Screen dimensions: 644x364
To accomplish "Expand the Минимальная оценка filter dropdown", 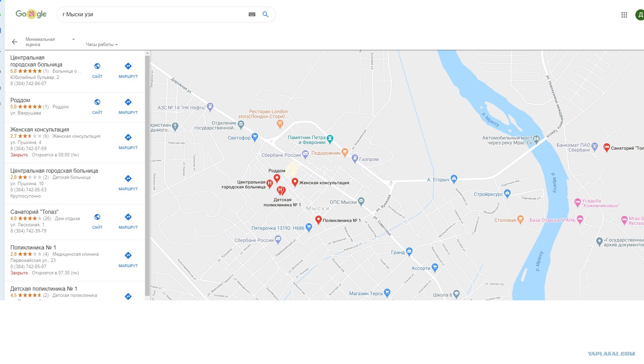I will (50, 42).
